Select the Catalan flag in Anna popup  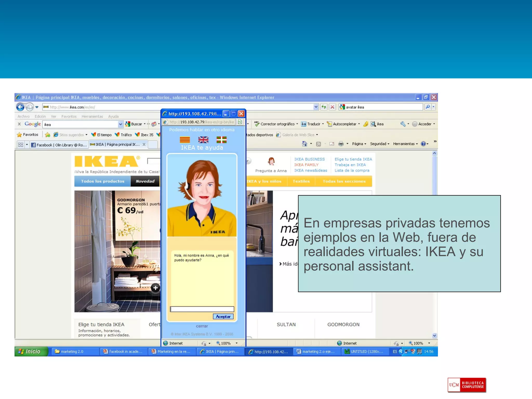tap(185, 140)
